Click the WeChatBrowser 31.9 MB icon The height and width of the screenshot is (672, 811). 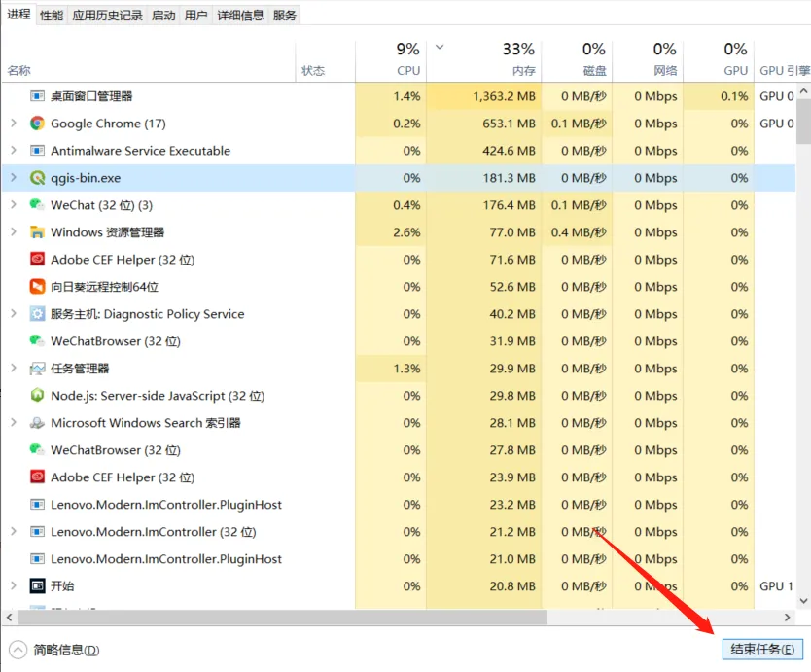(37, 341)
